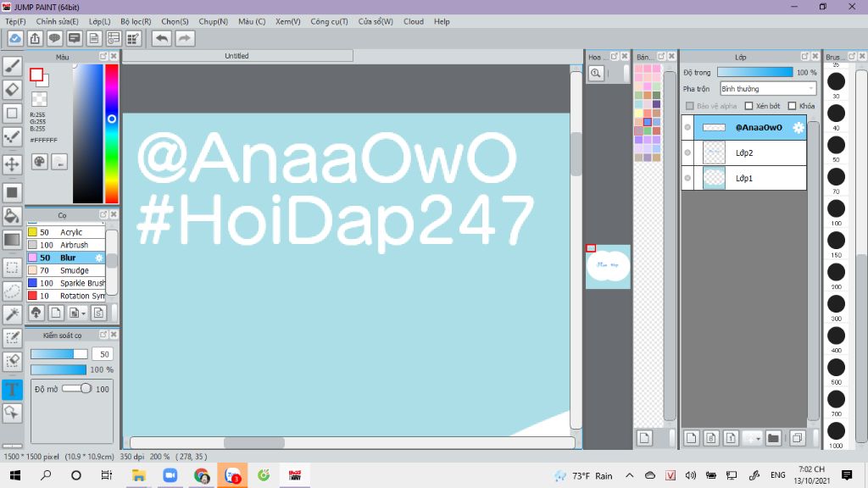Add a new layer folder

(773, 438)
